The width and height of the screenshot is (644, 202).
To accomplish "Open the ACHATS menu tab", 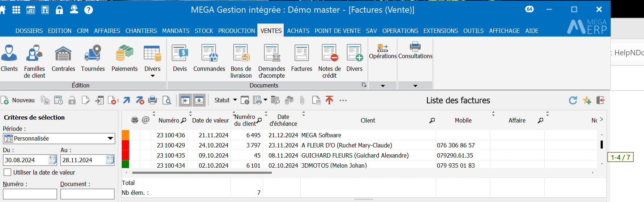I will pyautogui.click(x=298, y=31).
